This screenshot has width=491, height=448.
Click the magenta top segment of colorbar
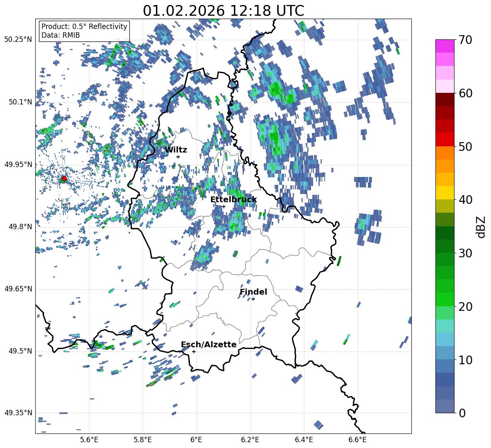click(445, 46)
